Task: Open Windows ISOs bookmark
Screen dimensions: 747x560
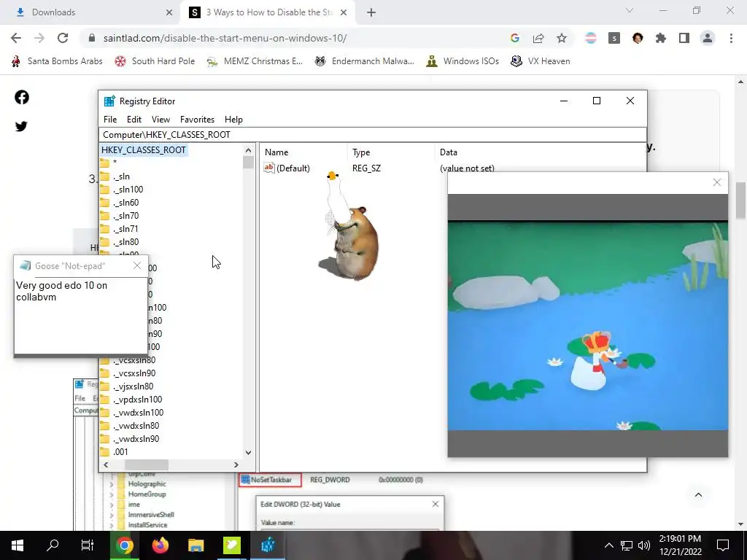Action: pos(462,61)
